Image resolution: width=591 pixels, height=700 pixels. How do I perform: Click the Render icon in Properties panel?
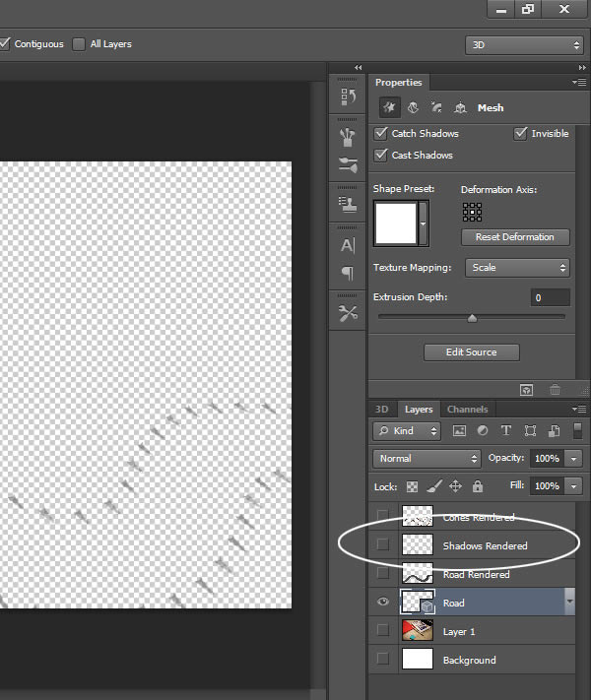pos(527,390)
